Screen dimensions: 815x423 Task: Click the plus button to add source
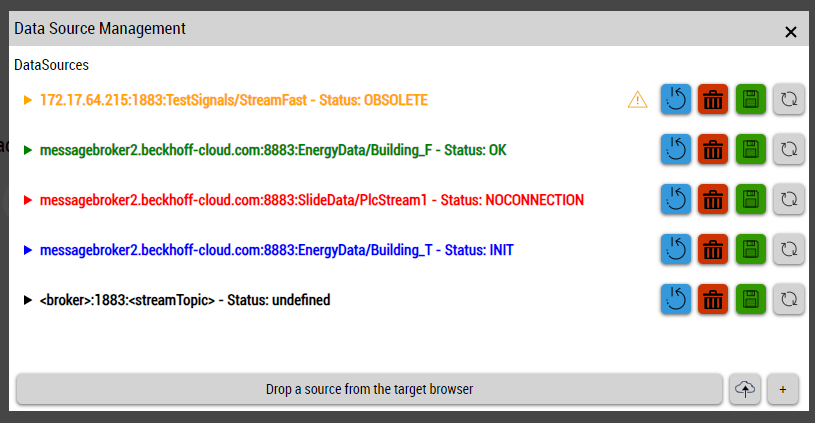783,389
